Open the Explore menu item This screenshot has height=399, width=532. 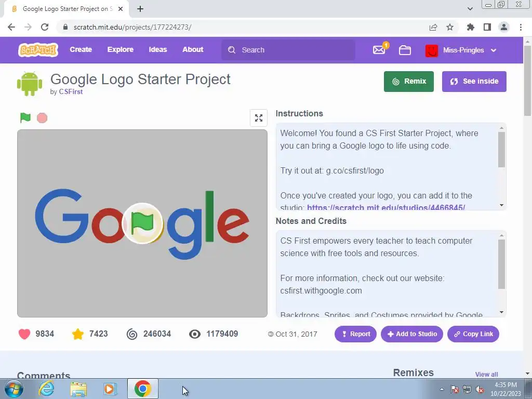[121, 49]
